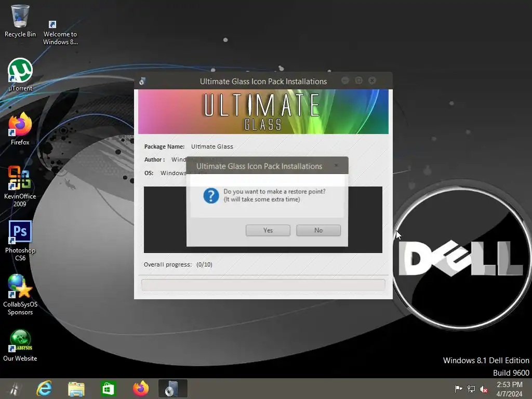Viewport: 532px width, 399px height.
Task: Open Windows Store from taskbar
Action: (108, 389)
